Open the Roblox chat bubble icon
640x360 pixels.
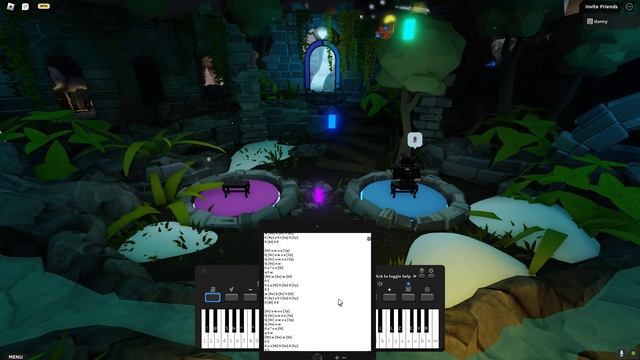point(25,7)
